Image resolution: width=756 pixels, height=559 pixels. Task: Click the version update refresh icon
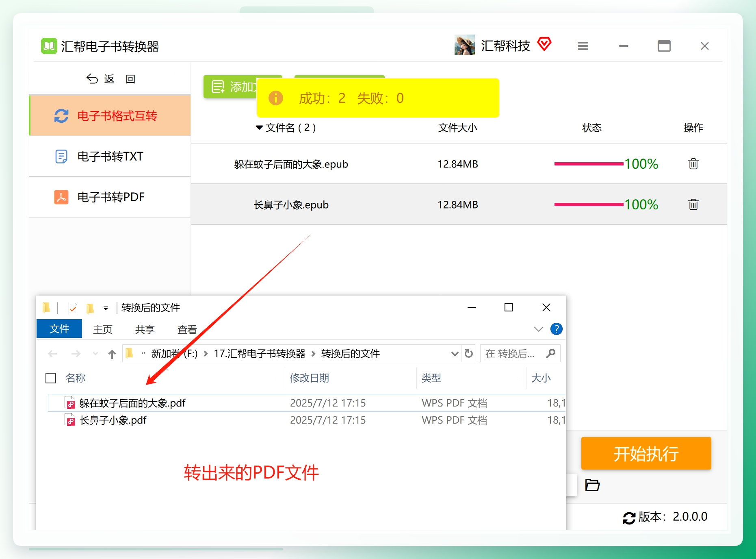629,518
